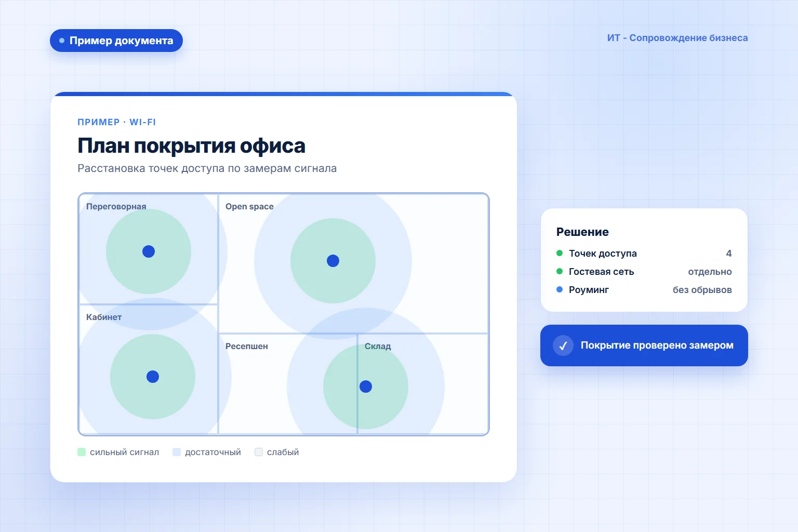This screenshot has width=798, height=532.
Task: Click the value 4 for Точек доступа
Action: [x=729, y=254]
